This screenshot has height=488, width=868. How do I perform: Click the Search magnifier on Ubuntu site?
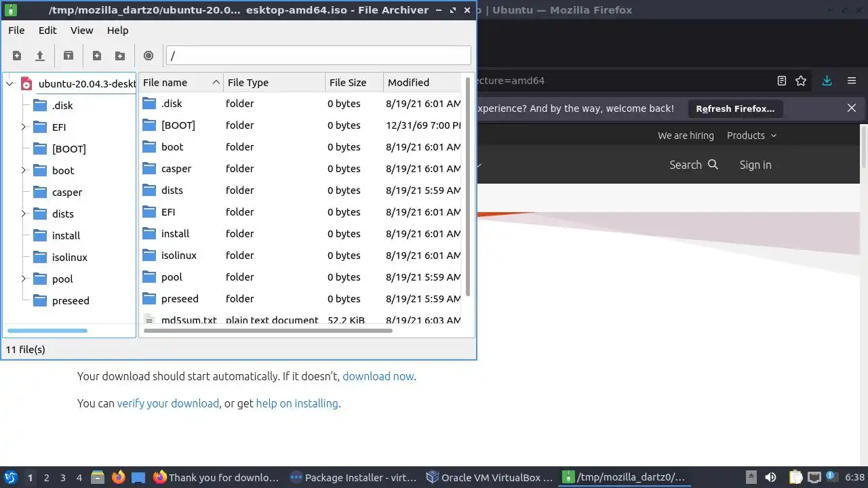(713, 165)
